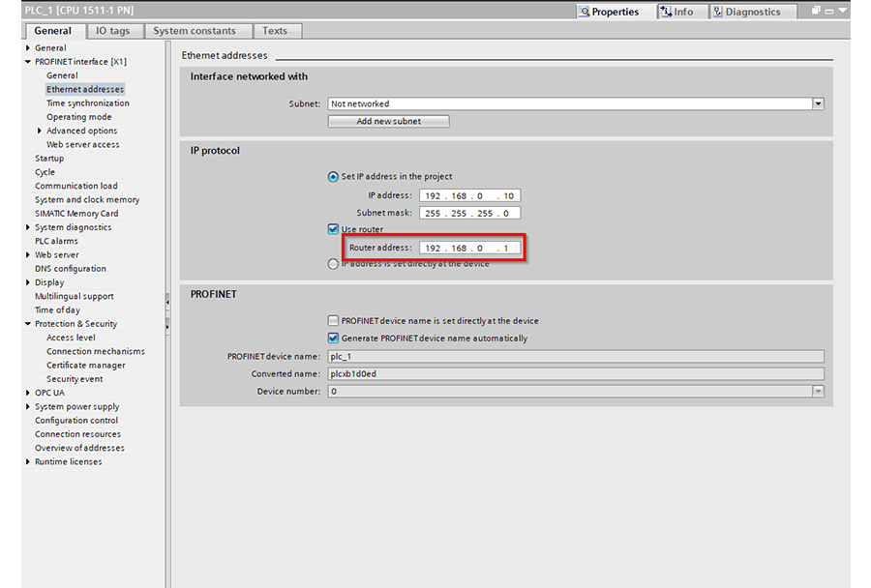Float the inspector window icon
This screenshot has width=871, height=588.
(816, 11)
